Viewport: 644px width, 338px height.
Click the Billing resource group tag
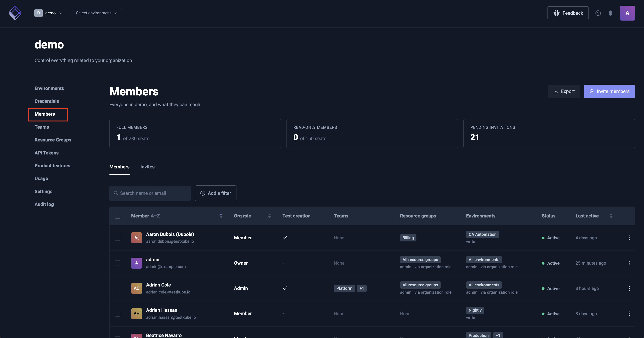[408, 238]
